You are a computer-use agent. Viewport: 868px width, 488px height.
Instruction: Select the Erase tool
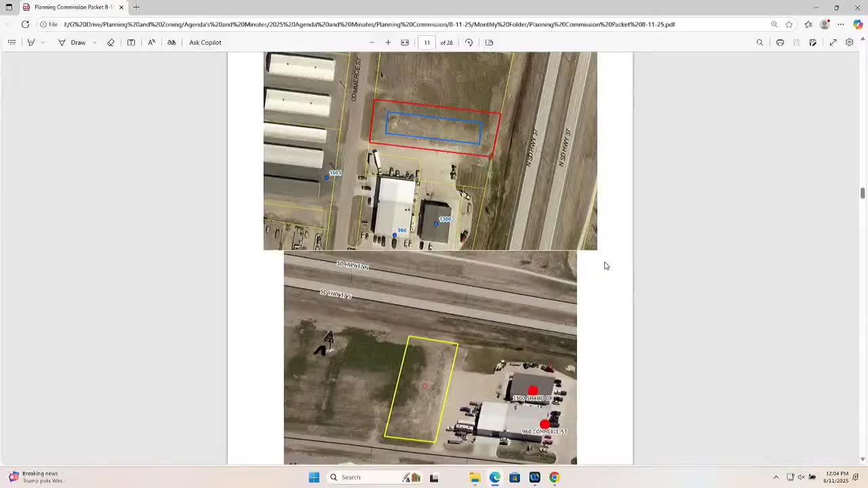pyautogui.click(x=111, y=42)
